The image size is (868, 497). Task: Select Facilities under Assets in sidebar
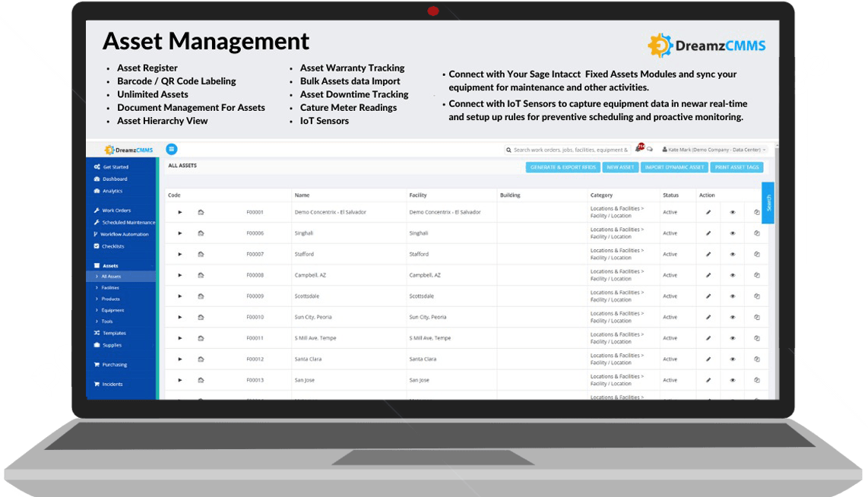[x=111, y=288]
